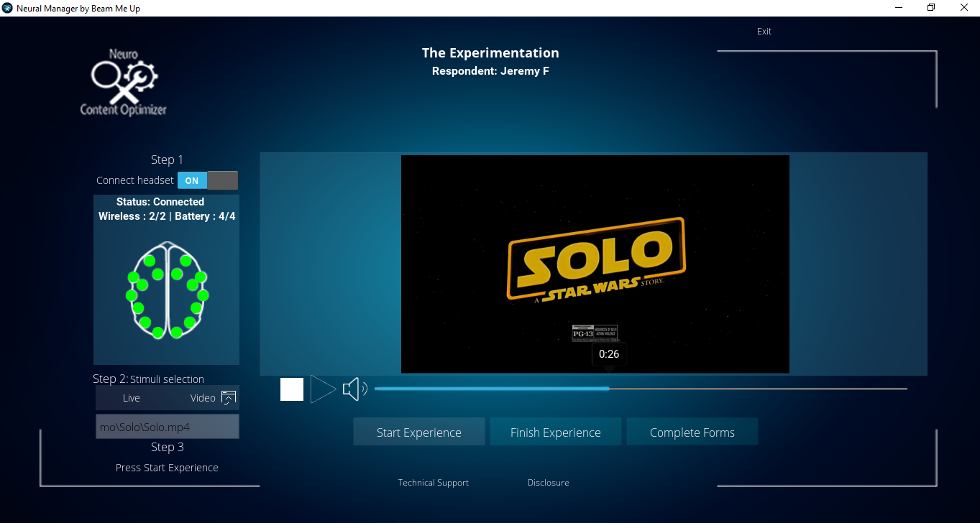This screenshot has height=523, width=980.
Task: Click the Respondent: Jeremy F text
Action: coord(490,71)
